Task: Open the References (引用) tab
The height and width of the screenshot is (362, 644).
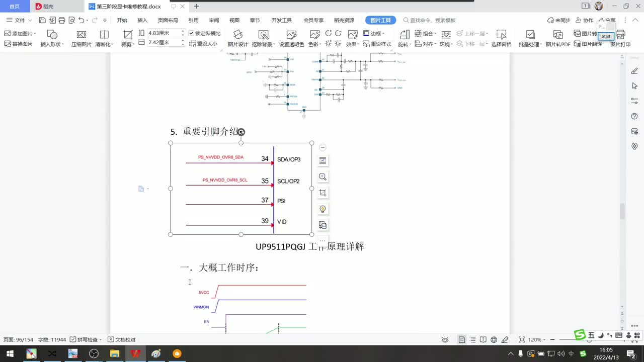Action: click(x=193, y=20)
